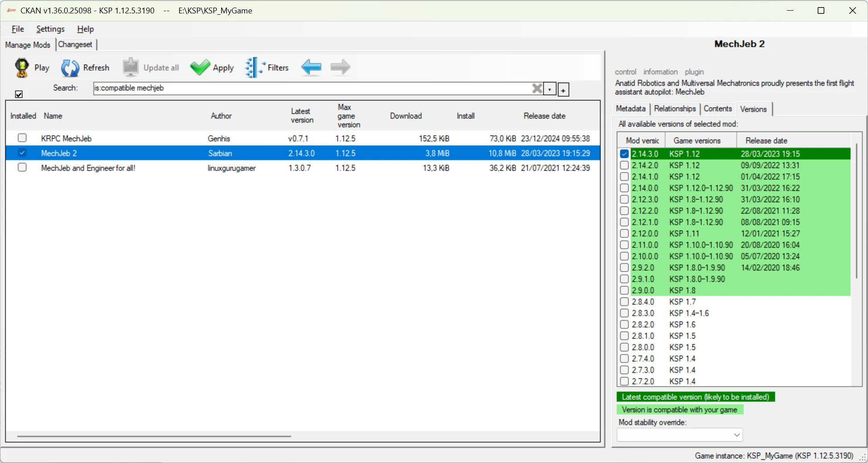Click the window resize grip in status bar

point(863,458)
